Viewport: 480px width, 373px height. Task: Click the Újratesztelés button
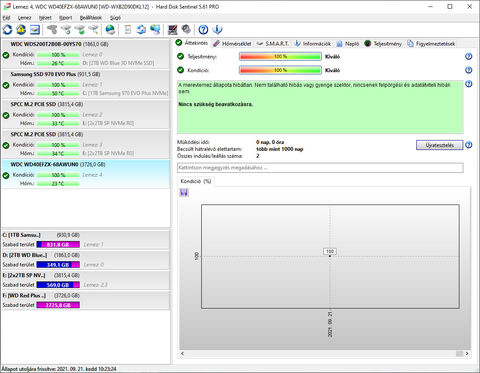tap(439, 145)
